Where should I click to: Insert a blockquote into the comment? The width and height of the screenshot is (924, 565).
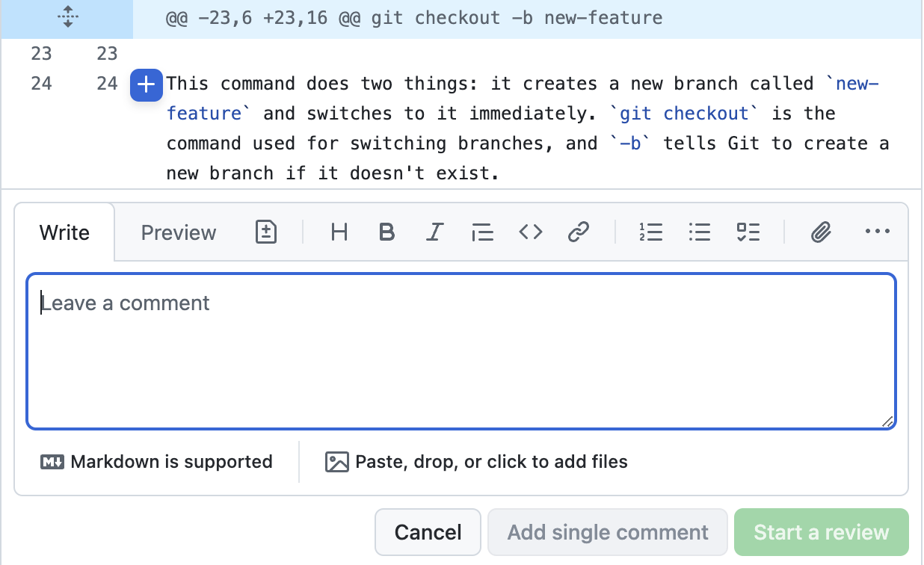(x=482, y=232)
